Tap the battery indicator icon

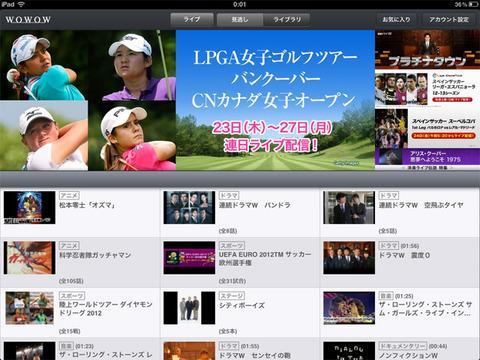tap(473, 4)
